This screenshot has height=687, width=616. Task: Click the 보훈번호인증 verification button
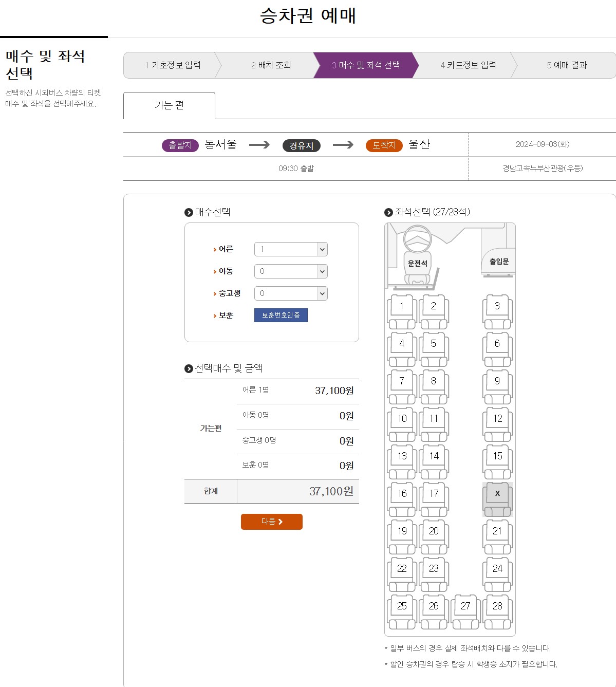281,315
